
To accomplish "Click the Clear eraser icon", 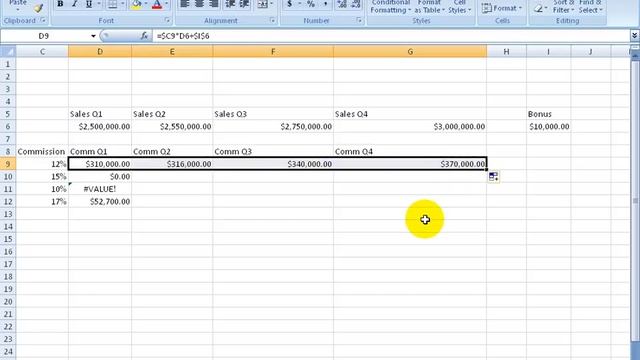I will pos(538,8).
